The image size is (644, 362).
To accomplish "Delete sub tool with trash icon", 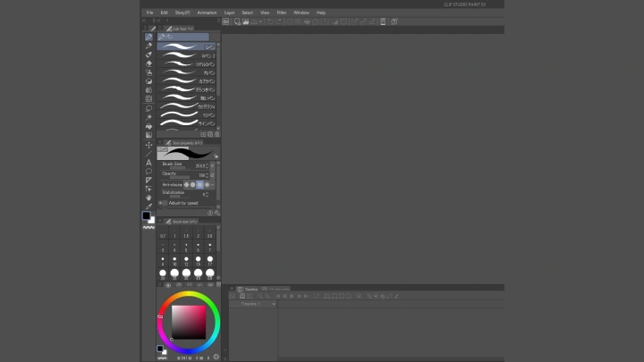I will pyautogui.click(x=216, y=134).
